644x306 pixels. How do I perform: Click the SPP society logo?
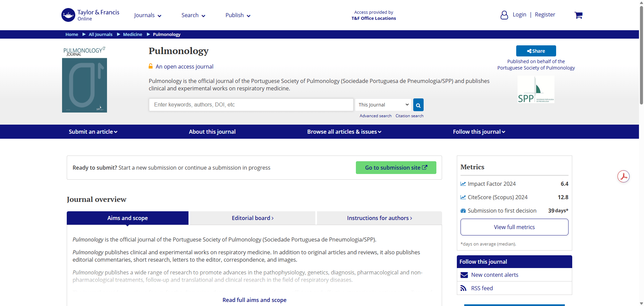[536, 89]
